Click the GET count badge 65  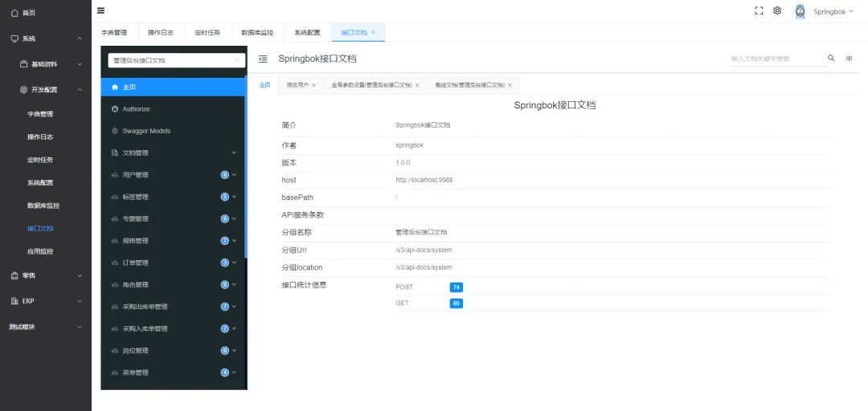[x=457, y=303]
